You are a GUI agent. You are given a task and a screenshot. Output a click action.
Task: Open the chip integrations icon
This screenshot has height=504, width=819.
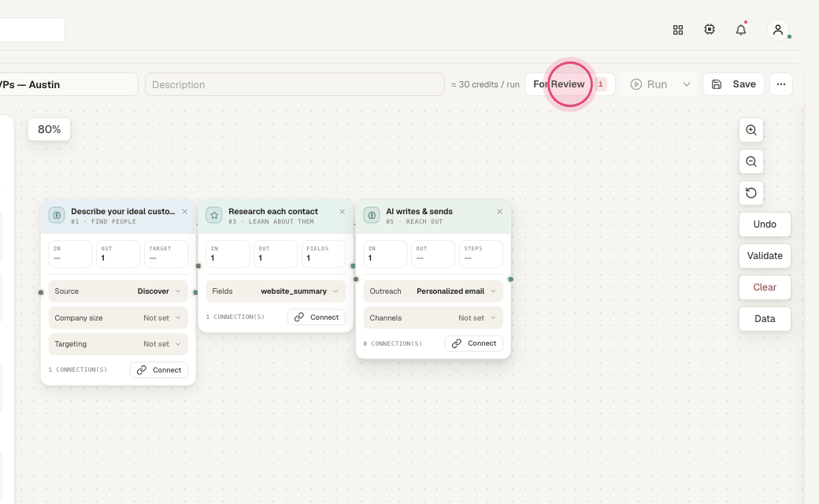pos(710,30)
